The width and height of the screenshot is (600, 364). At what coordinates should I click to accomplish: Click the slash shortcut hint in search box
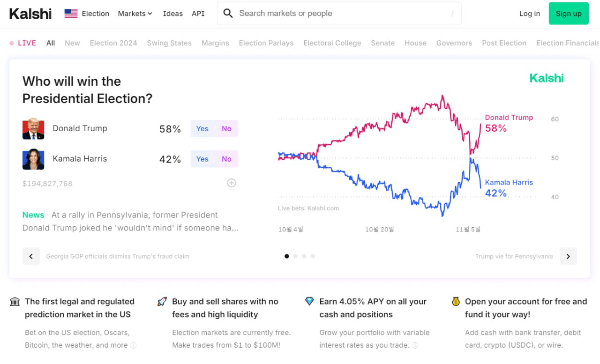[452, 14]
